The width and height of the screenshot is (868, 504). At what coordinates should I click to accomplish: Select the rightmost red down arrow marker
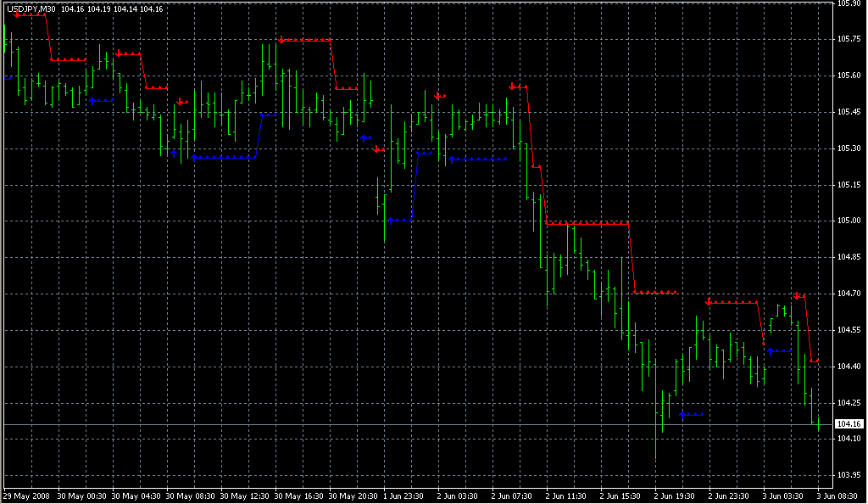point(798,295)
